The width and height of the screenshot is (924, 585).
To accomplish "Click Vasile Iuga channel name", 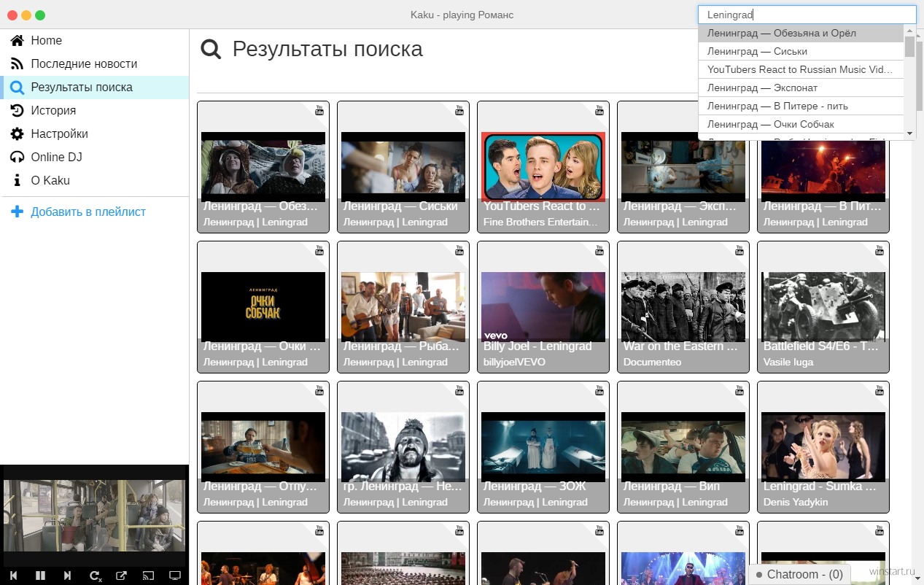I will [x=788, y=363].
